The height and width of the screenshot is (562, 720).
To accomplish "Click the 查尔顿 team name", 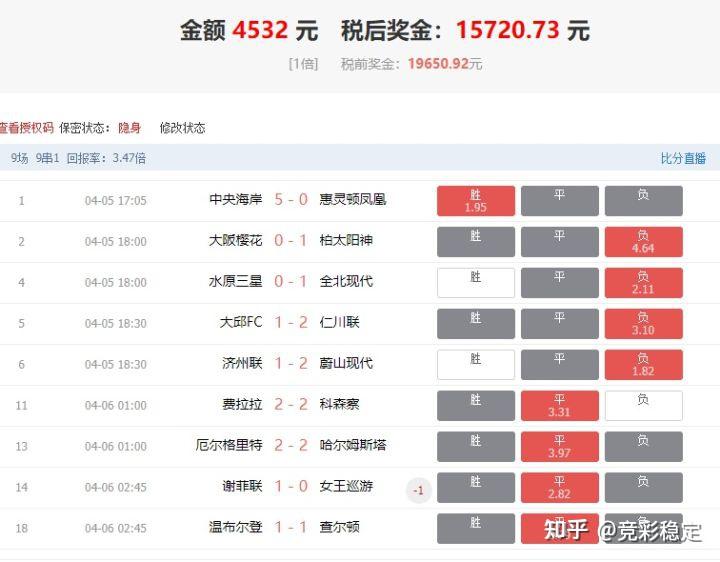I will coord(339,527).
